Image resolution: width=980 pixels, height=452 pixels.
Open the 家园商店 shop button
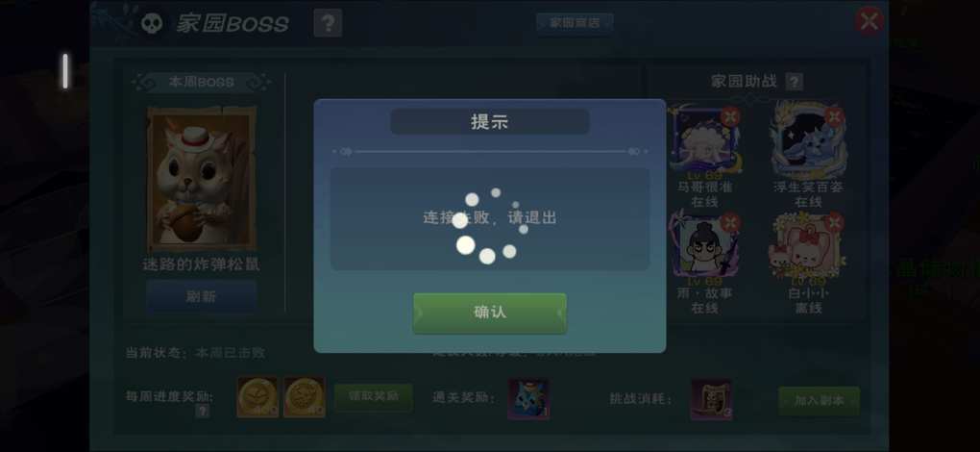point(575,23)
